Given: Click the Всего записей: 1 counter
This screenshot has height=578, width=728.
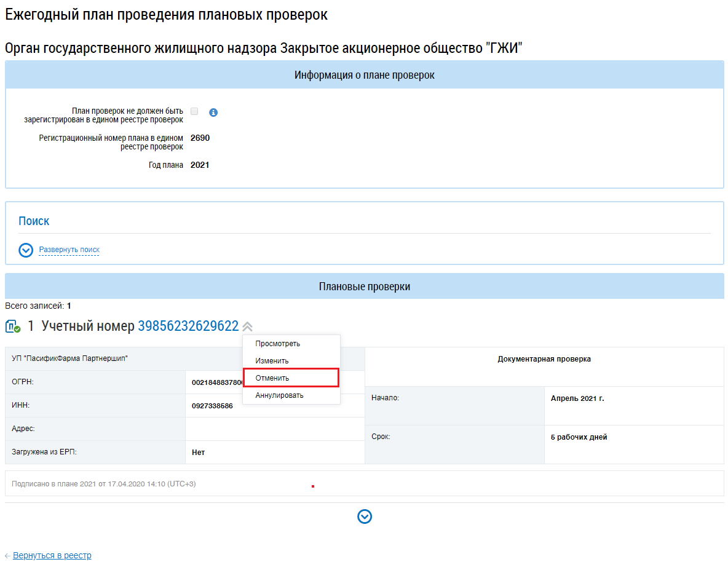Looking at the screenshot, I should point(38,306).
